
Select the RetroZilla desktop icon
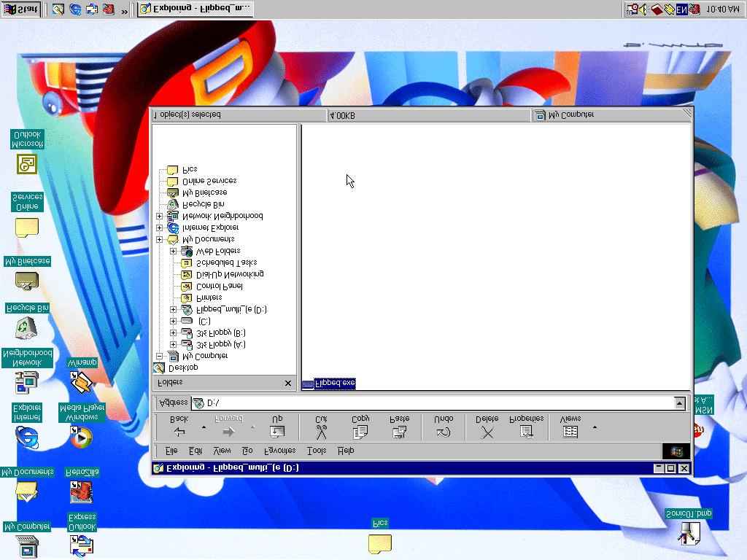[x=81, y=492]
